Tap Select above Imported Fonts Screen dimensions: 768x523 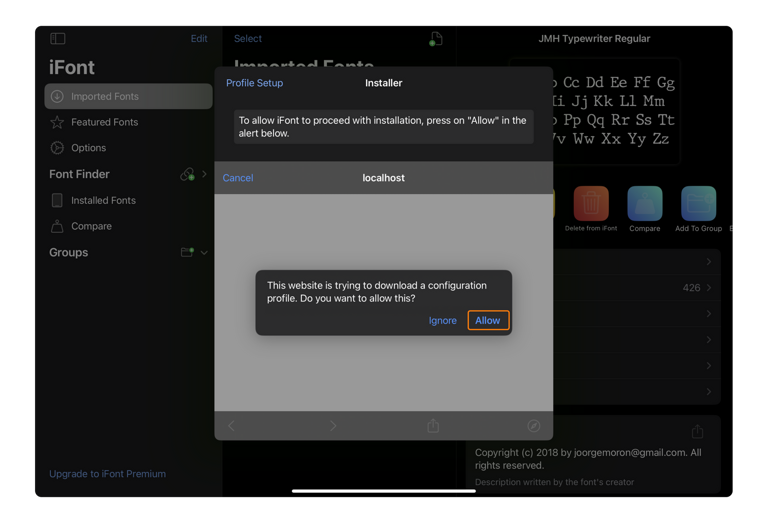tap(248, 38)
